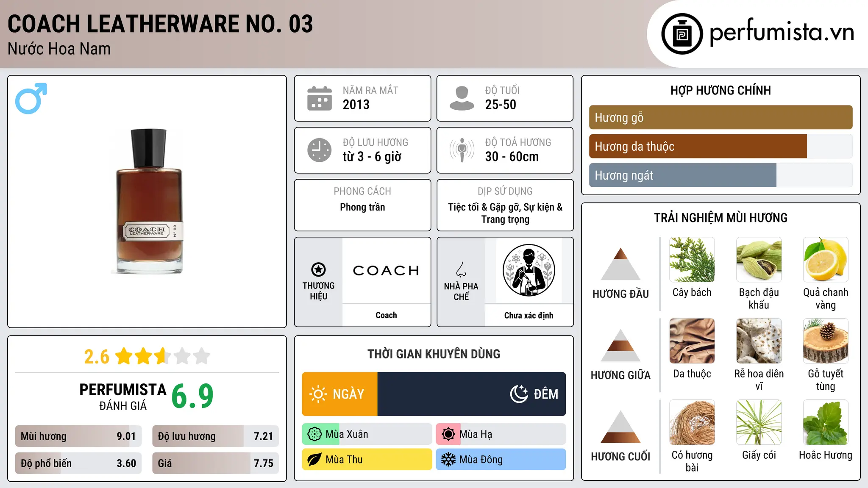Click the Độ lưu hương 7.21 score bar
Image resolution: width=868 pixels, height=488 pixels.
click(x=216, y=436)
